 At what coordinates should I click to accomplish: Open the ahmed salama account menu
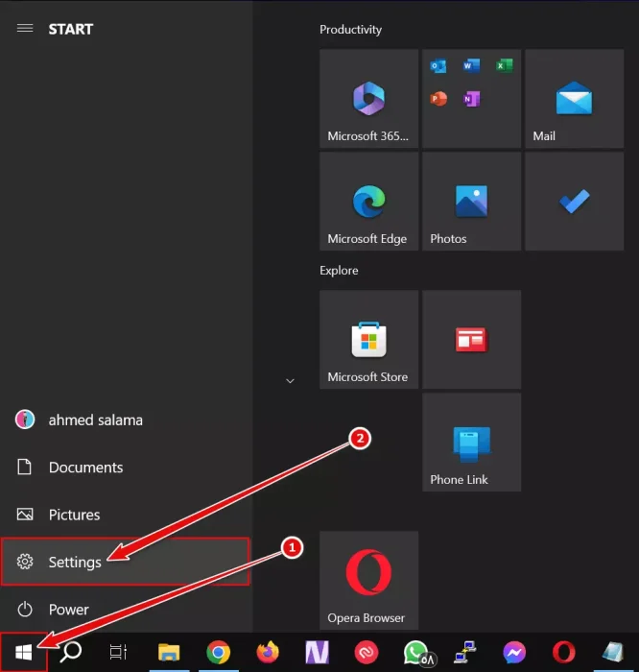click(x=127, y=420)
